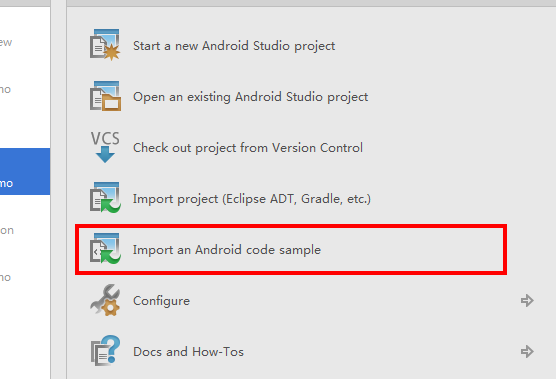
Task: Select "Start a new Android Studio project"
Action: pyautogui.click(x=234, y=46)
